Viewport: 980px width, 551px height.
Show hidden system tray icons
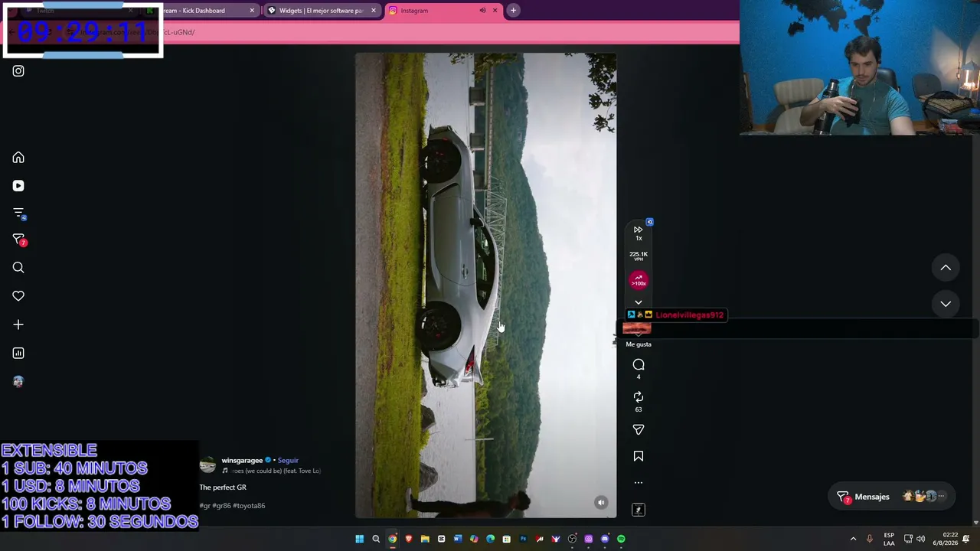pyautogui.click(x=853, y=540)
